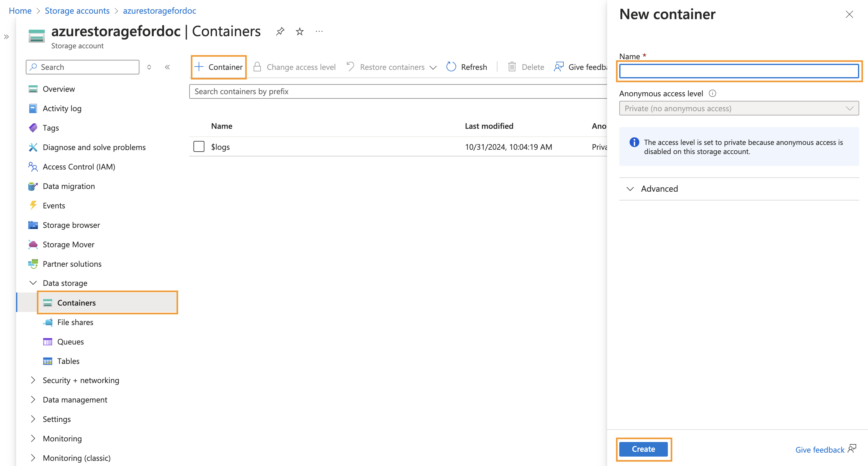This screenshot has height=466, width=868.
Task: Open the Anonymous access level dropdown
Action: click(x=739, y=108)
